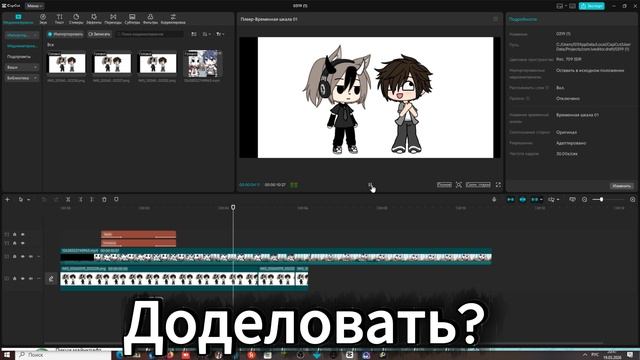The height and width of the screenshot is (360, 640).
Task: Select the Медиаматериалы top tab icon
Action: pos(18,17)
